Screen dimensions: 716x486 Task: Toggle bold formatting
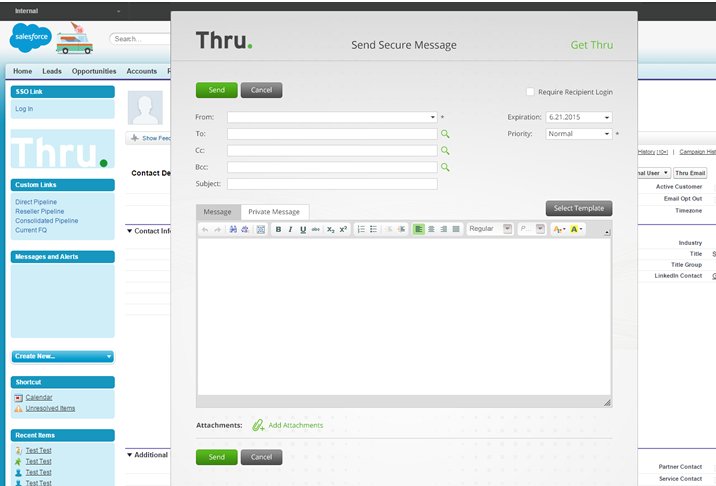coord(278,229)
